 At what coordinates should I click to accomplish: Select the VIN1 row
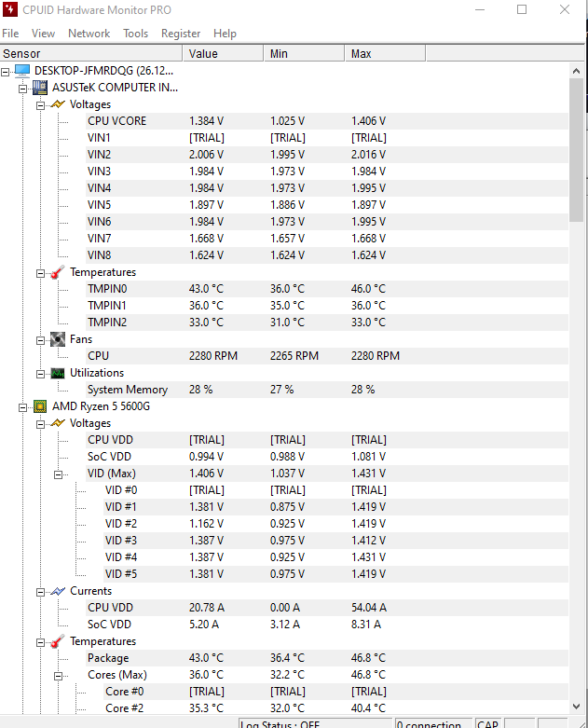[327, 137]
